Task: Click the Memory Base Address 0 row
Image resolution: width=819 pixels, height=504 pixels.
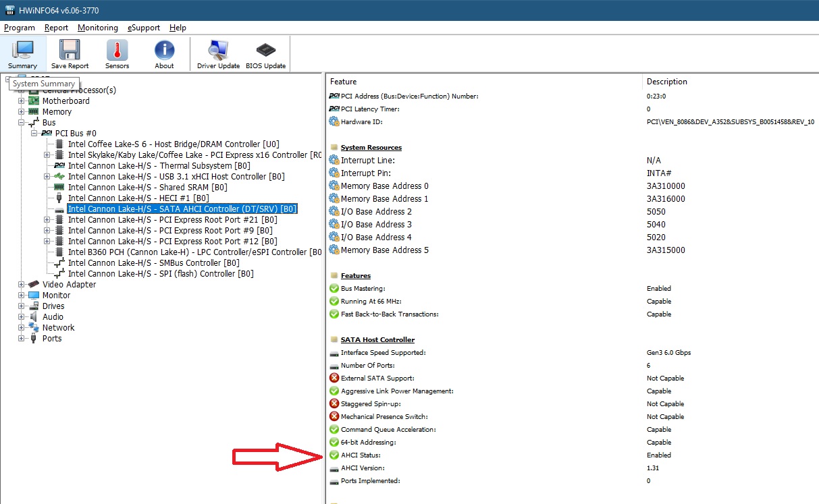Action: tap(573, 186)
